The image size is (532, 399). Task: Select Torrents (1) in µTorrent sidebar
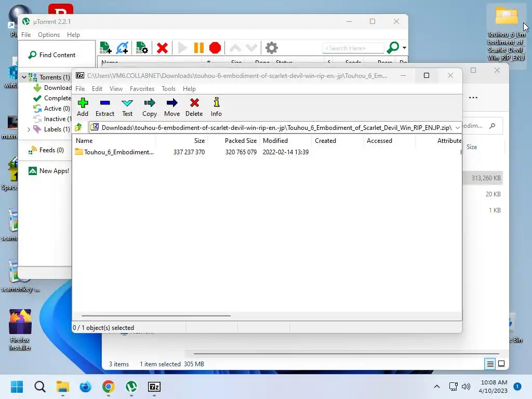click(54, 77)
